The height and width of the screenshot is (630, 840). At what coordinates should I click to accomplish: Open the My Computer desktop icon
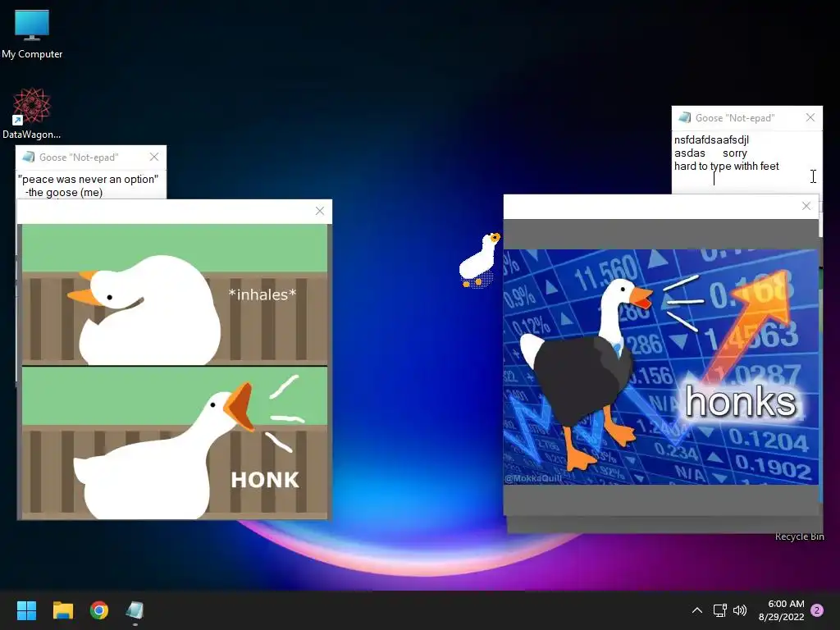tap(32, 33)
